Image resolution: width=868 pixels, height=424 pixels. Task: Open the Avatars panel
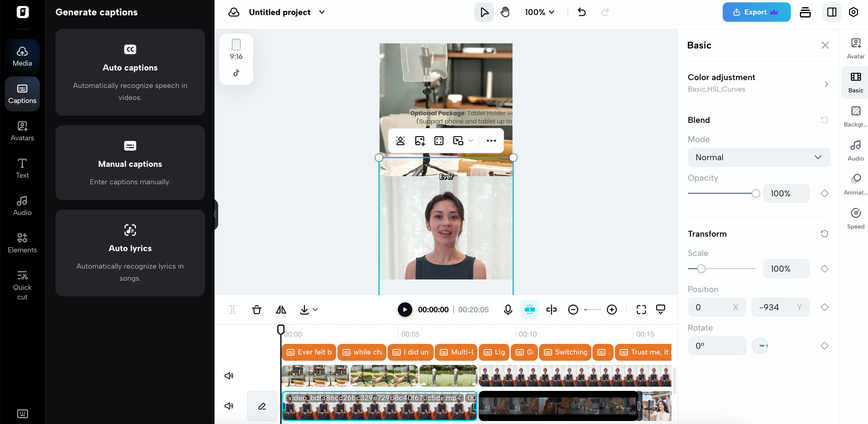[22, 131]
